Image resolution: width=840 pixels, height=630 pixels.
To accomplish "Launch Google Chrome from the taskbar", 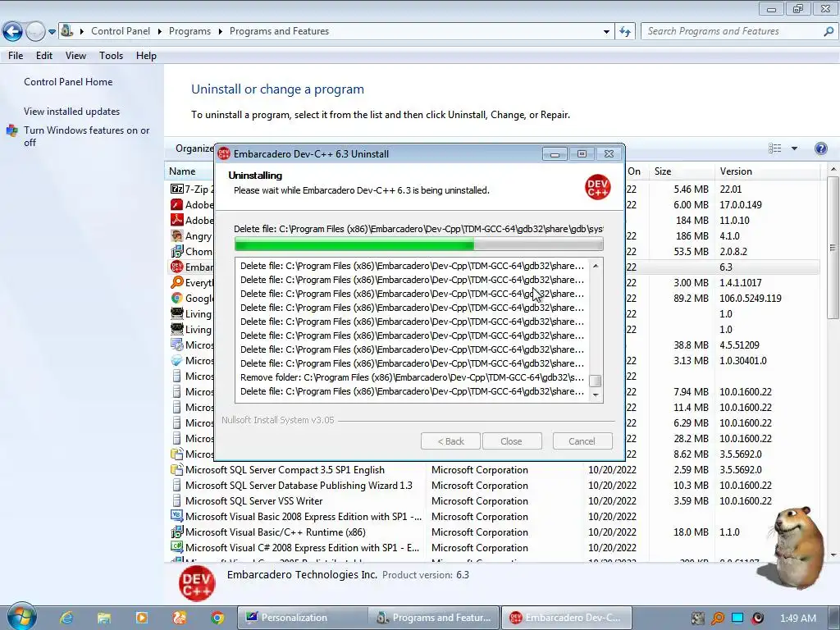I will tap(217, 618).
